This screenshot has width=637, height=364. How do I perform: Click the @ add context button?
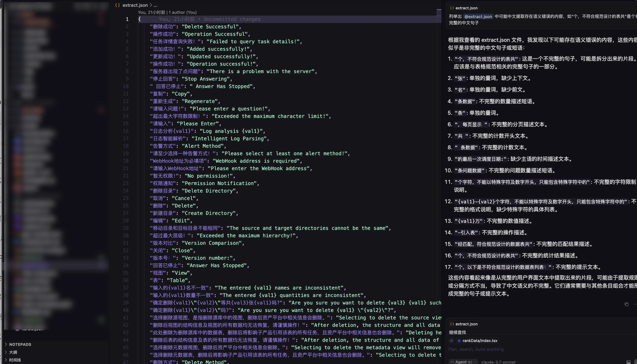pos(451,340)
